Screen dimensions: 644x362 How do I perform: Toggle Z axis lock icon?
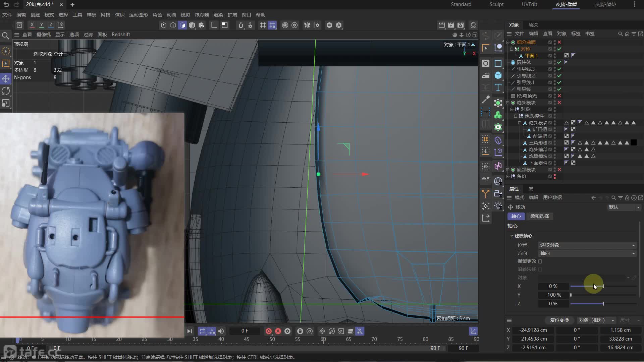tap(51, 25)
